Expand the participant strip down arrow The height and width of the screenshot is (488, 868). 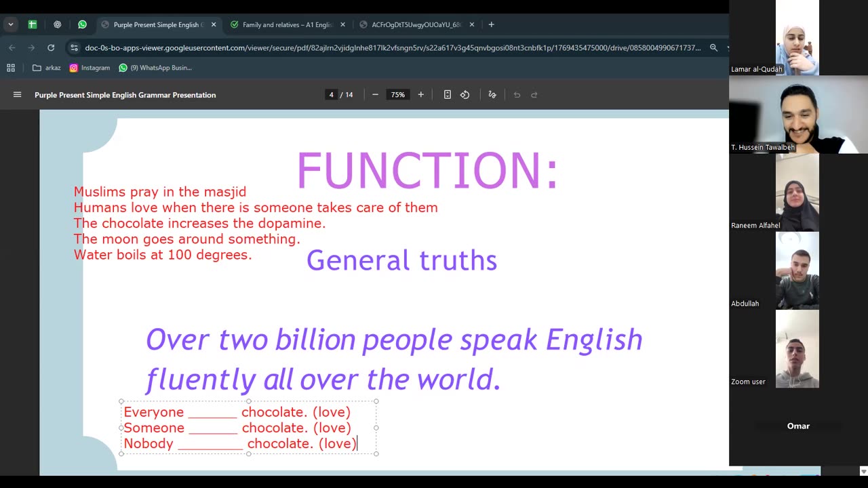pos(863,471)
